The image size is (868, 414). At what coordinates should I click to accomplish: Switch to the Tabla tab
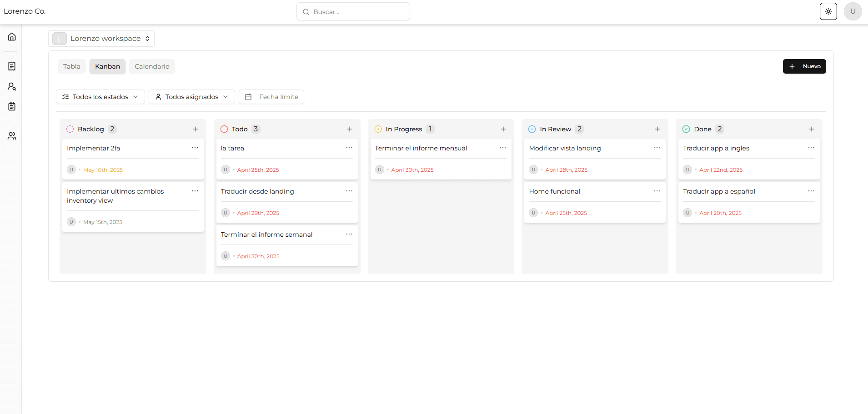(x=72, y=66)
